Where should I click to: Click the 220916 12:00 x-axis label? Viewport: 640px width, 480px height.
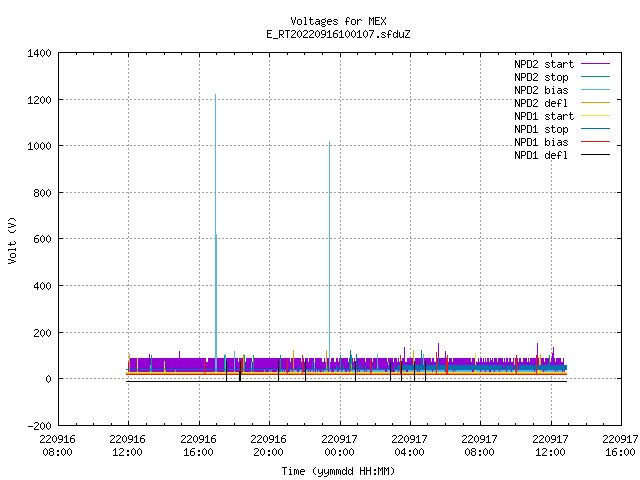click(128, 446)
